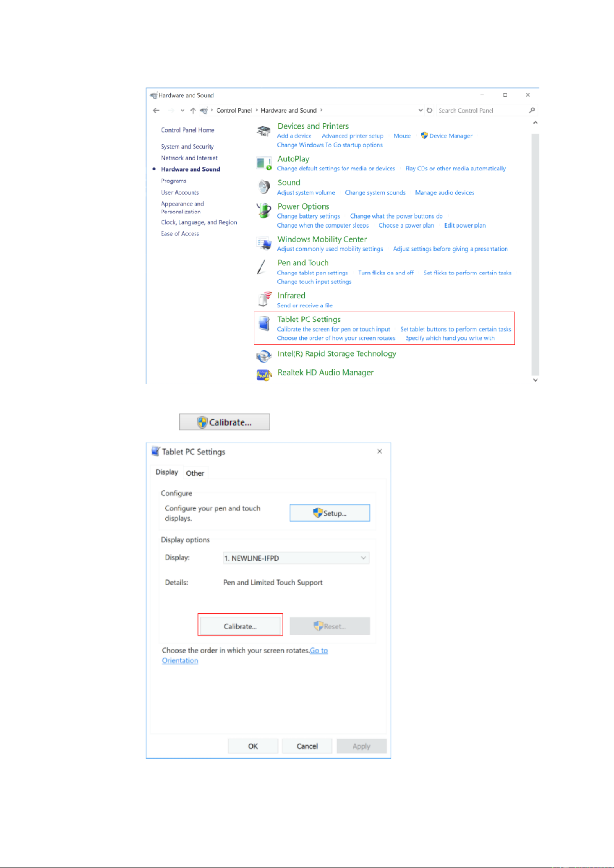
Task: Click the AutoPlay icon
Action: [264, 163]
